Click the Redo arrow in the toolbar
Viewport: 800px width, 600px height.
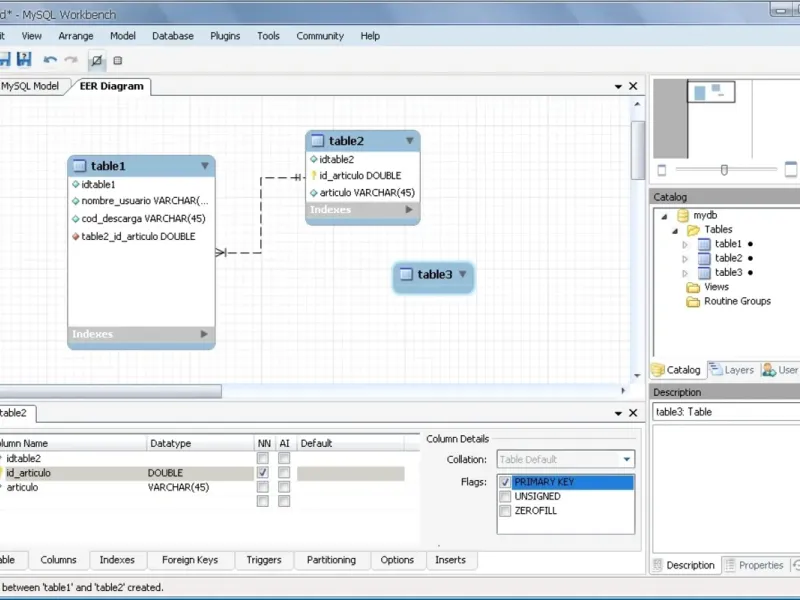(x=71, y=61)
